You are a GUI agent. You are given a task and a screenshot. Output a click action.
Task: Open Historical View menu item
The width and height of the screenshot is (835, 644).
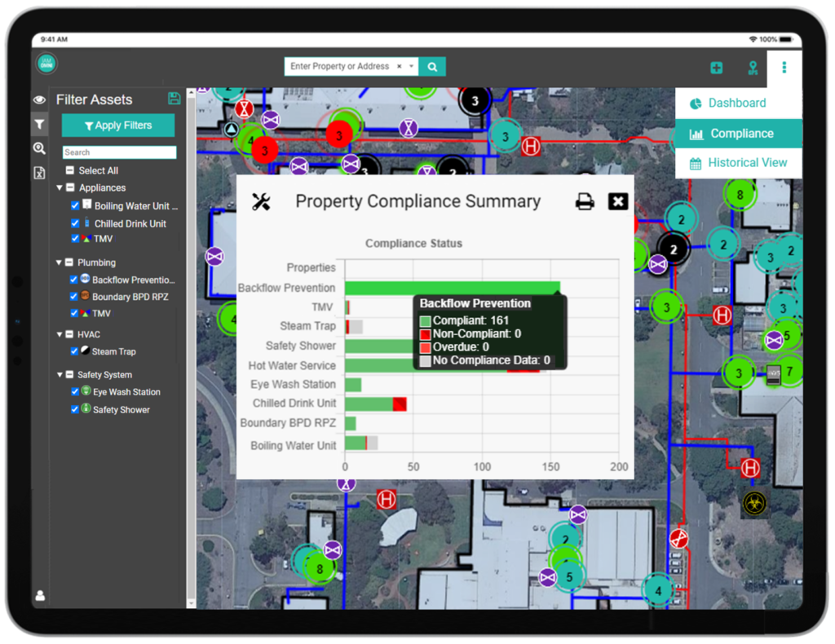(x=746, y=163)
